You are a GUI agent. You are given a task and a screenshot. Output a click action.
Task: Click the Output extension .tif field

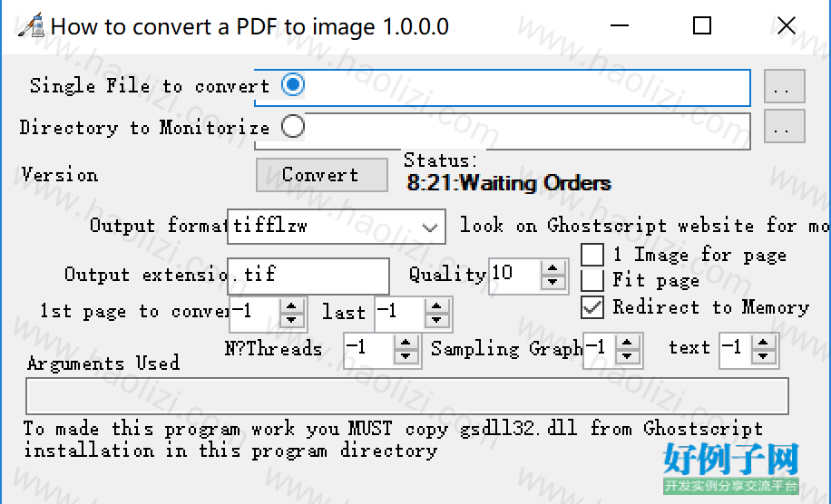(308, 276)
